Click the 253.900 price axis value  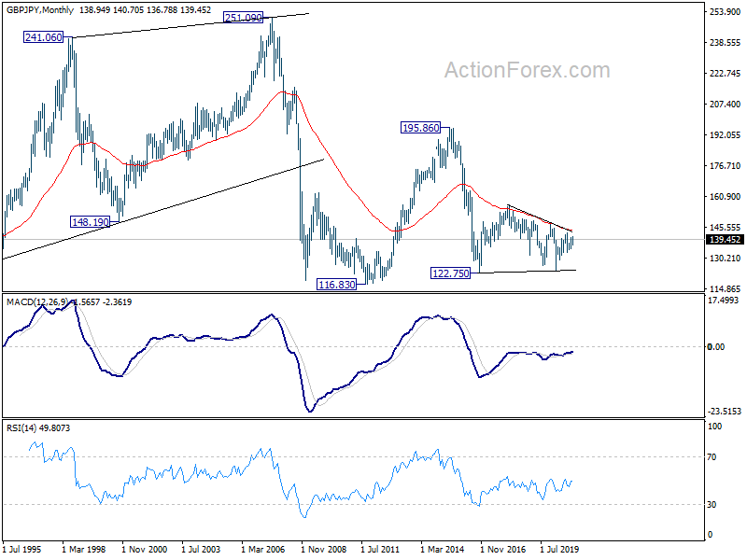pos(725,11)
